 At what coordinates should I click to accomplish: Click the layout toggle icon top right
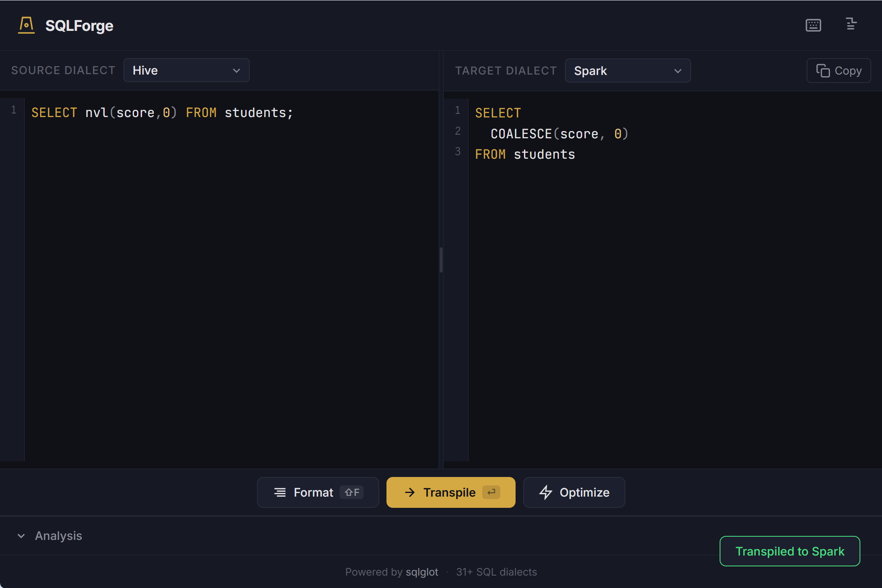coord(851,24)
